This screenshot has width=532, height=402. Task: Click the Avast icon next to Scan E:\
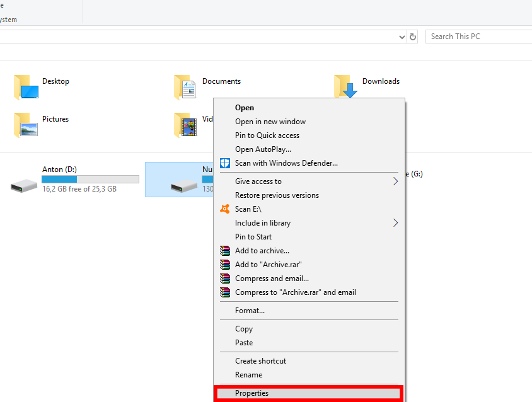224,209
